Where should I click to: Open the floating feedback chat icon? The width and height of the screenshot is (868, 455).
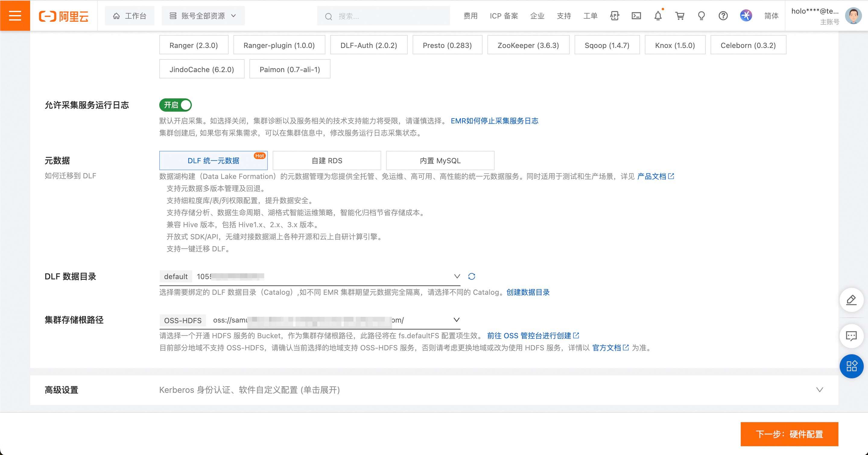pos(851,336)
